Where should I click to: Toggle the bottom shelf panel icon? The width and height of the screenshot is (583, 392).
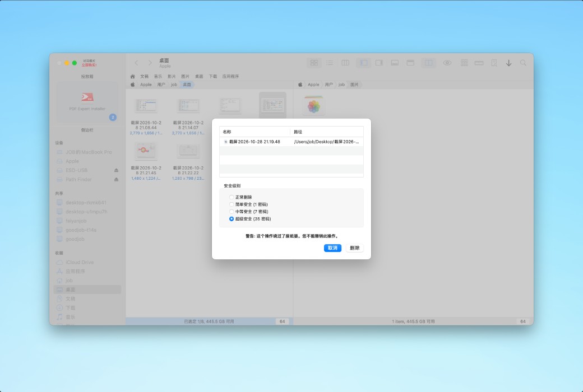tap(395, 63)
